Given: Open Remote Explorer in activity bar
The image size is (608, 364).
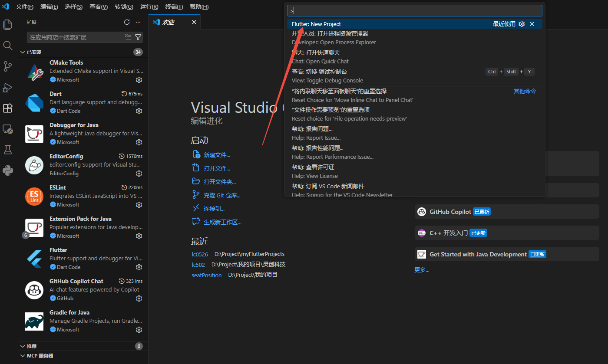Looking at the screenshot, I should [x=7, y=129].
